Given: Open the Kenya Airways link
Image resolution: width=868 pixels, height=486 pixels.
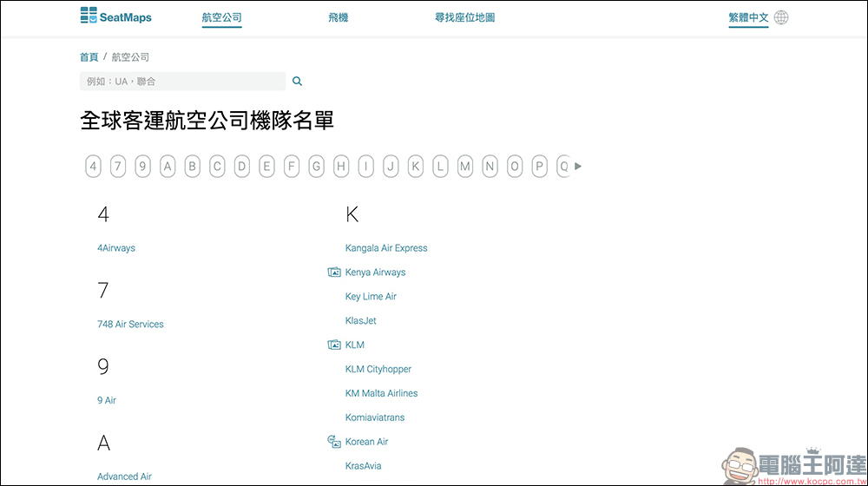Looking at the screenshot, I should 375,273.
